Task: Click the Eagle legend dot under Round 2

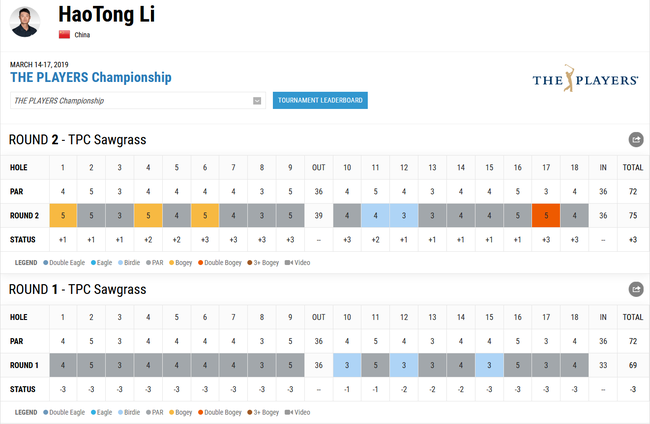Action: point(93,262)
